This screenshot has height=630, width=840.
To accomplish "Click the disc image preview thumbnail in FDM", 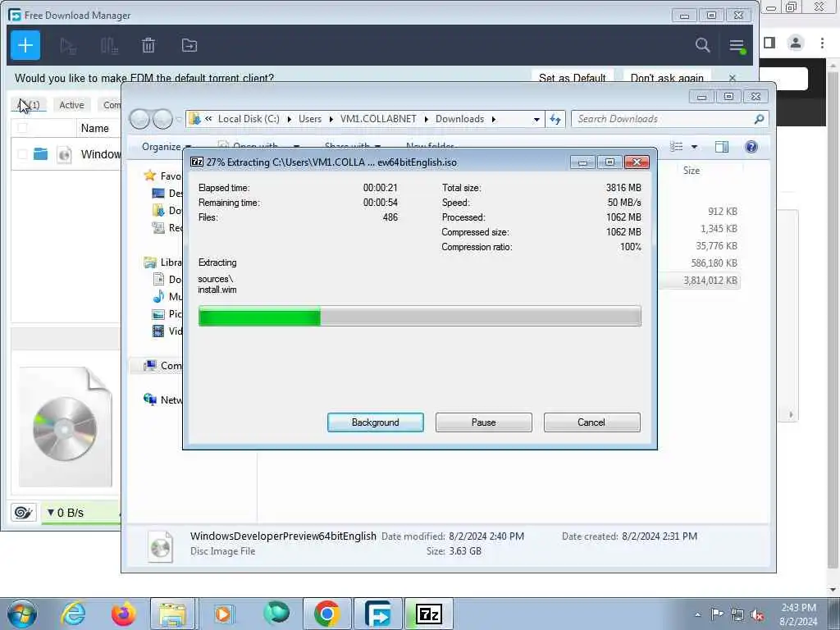I will 66,427.
